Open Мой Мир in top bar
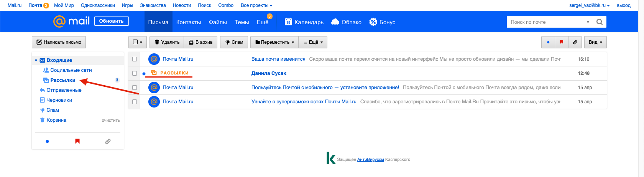The image size is (644, 177). point(64,5)
